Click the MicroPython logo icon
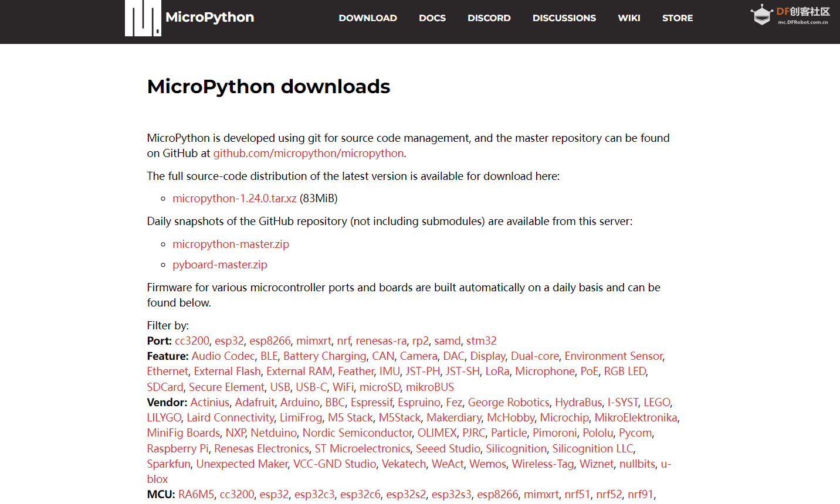 pyautogui.click(x=143, y=18)
